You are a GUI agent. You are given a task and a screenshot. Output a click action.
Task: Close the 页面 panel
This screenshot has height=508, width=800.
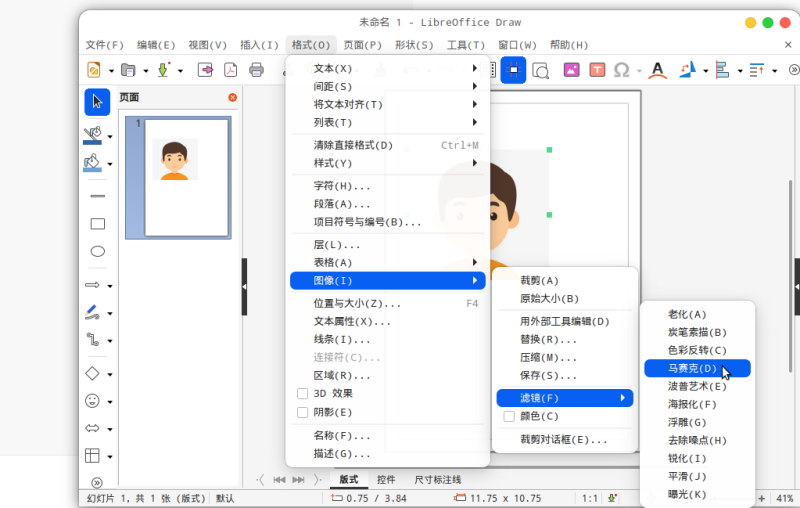pyautogui.click(x=233, y=97)
